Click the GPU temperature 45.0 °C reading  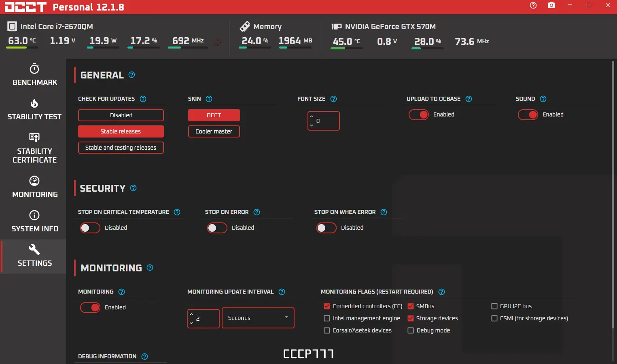point(346,42)
